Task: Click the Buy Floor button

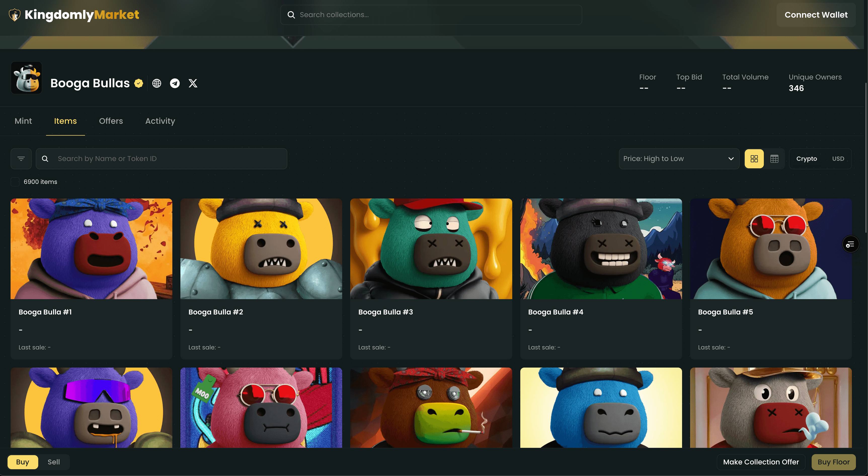Action: pos(833,462)
